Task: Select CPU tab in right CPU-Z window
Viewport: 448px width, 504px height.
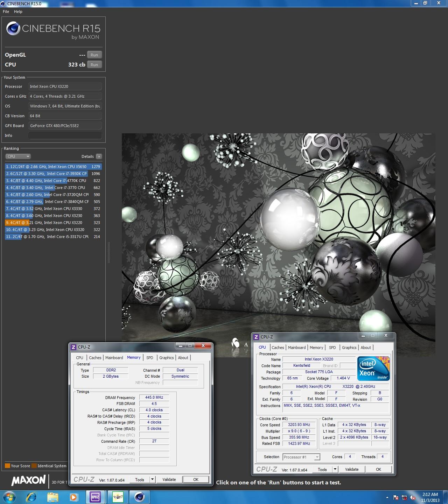Action: [x=262, y=347]
